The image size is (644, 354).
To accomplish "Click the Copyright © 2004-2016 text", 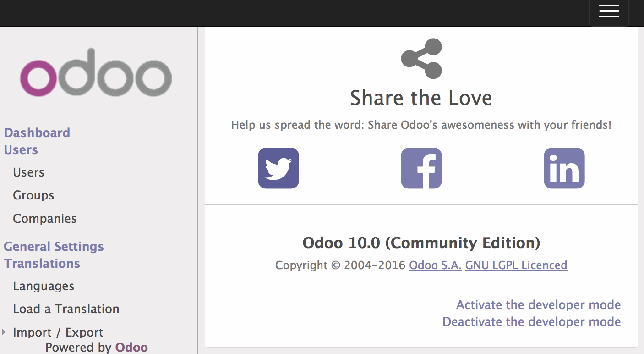I will (x=340, y=265).
